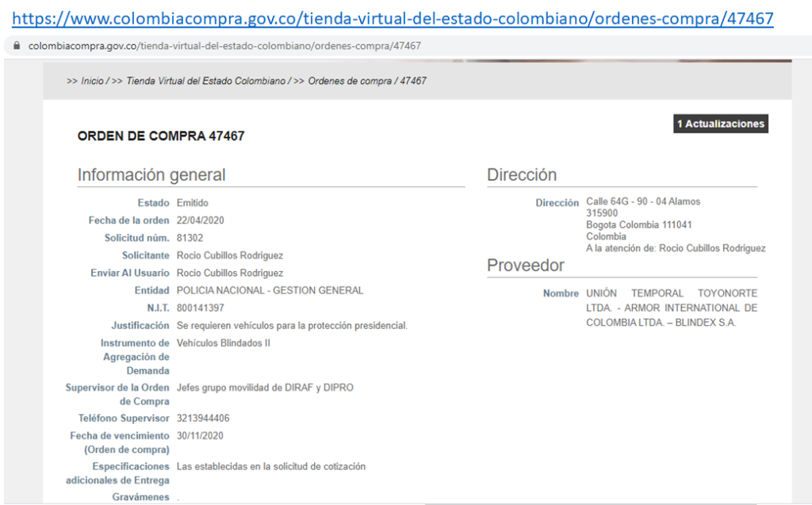Image resolution: width=812 pixels, height=505 pixels.
Task: Click the Solicitud number 81302
Action: (190, 238)
